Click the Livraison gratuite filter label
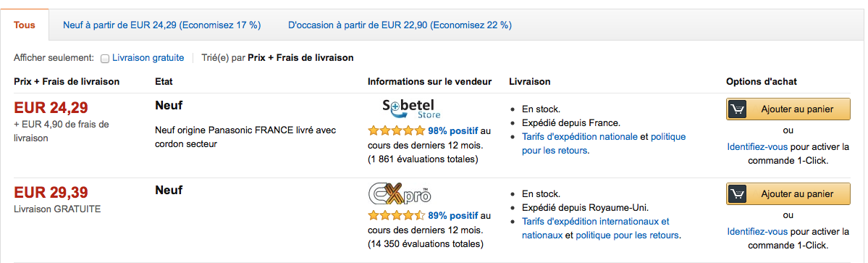 point(148,57)
